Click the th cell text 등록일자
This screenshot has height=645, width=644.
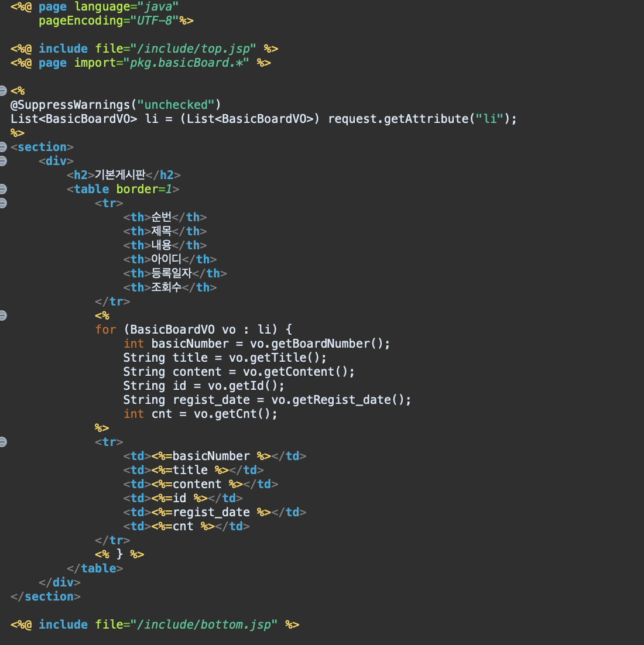point(172,273)
